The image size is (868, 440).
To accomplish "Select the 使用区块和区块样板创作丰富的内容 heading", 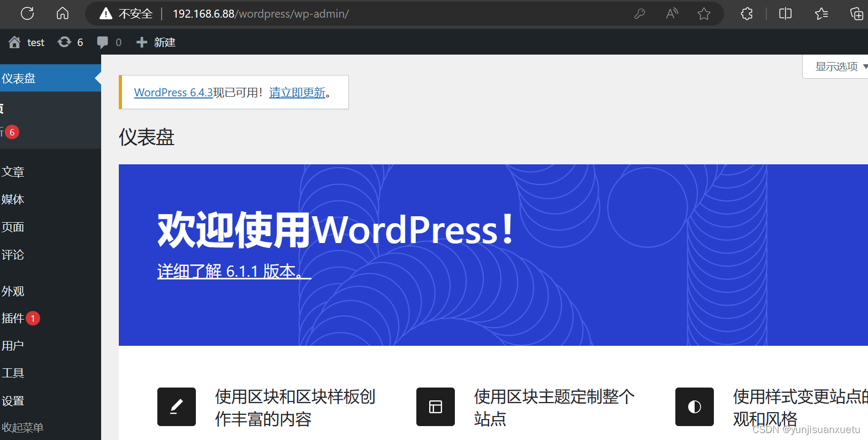I will [x=295, y=407].
